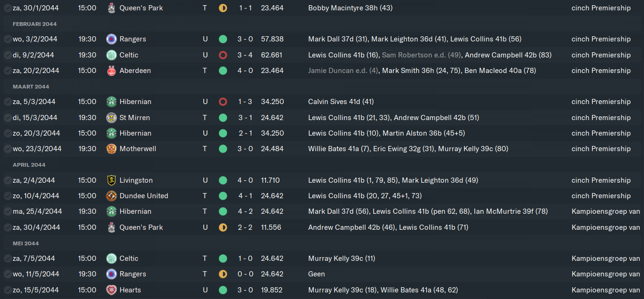
Task: Click the Aberdeen club badge icon
Action: (x=111, y=71)
